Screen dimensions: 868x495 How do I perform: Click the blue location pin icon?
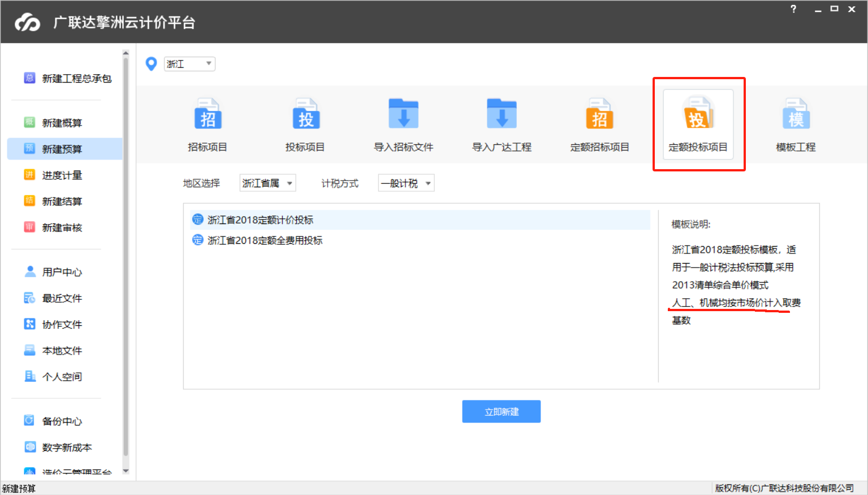[151, 64]
